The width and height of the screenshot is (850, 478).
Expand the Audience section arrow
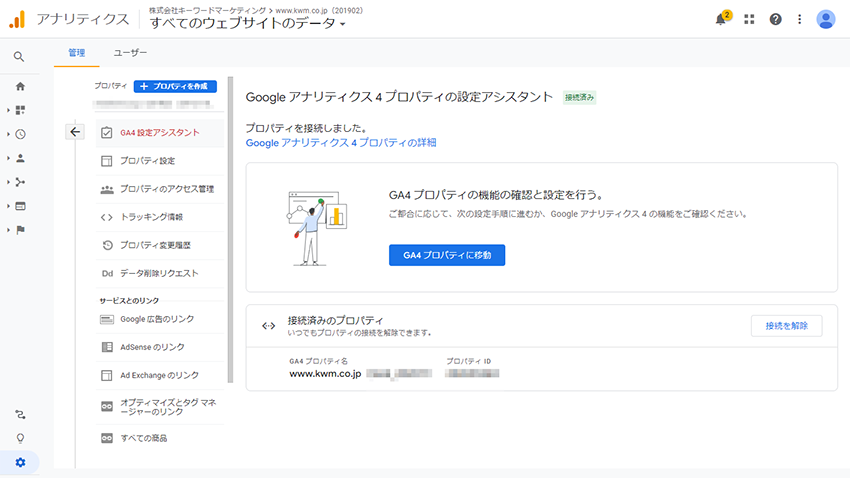coord(8,158)
